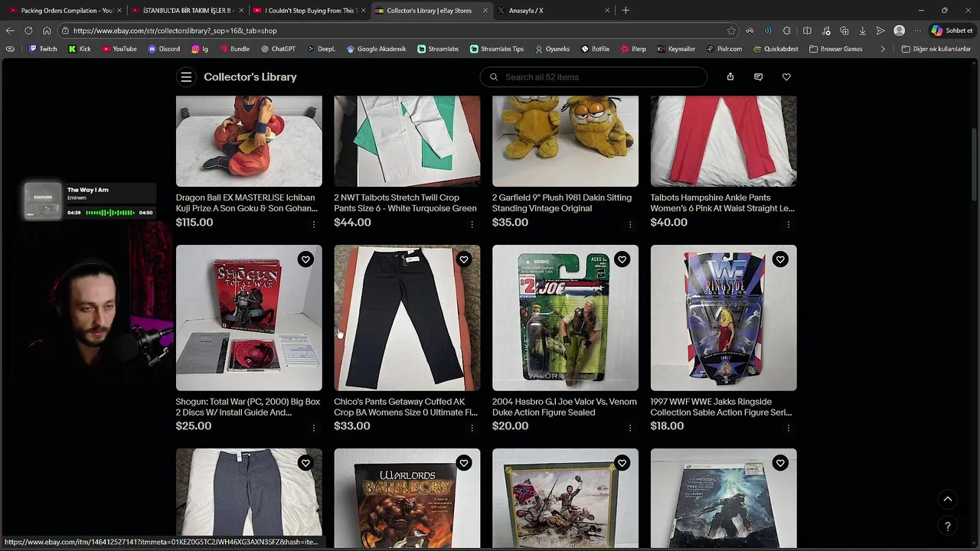
Task: Click the scroll-to-top arrow button
Action: click(948, 499)
